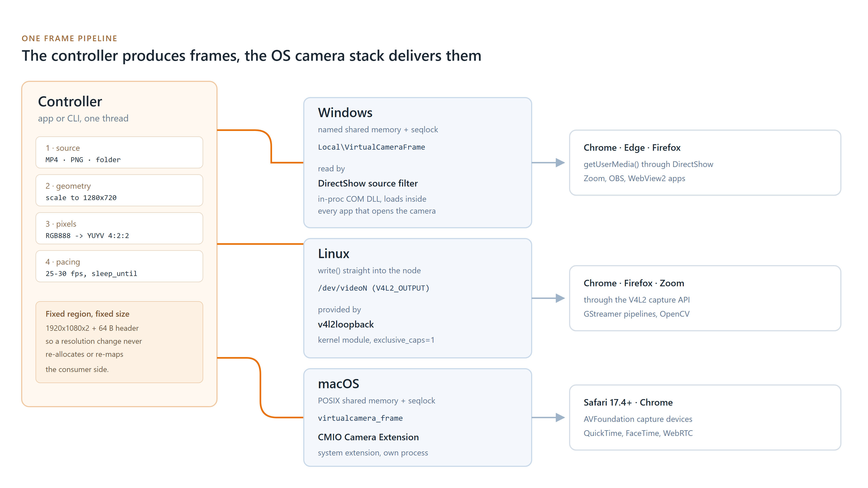Viewport: 868px width, 488px height.
Task: Select 'Zoom, OBS, WebView2 apps' text
Action: click(x=634, y=178)
